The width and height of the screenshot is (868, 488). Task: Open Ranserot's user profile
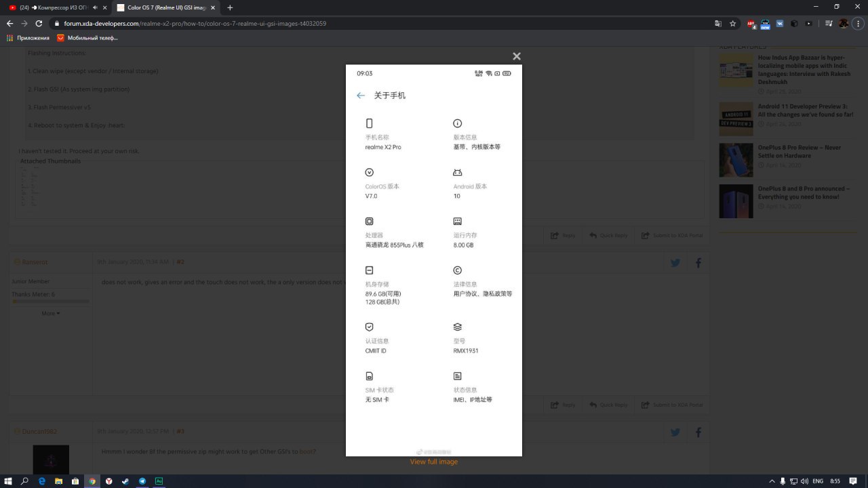[35, 262]
